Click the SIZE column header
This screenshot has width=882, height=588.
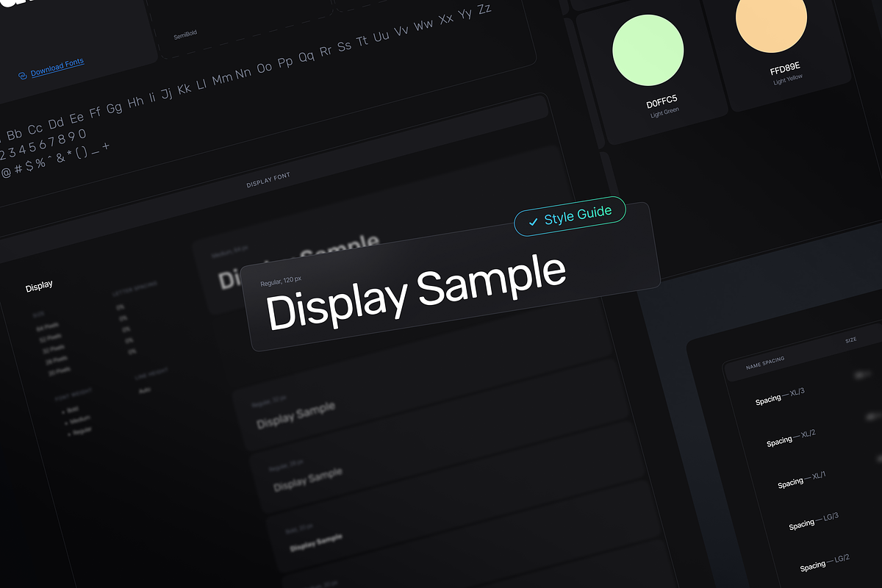[851, 340]
